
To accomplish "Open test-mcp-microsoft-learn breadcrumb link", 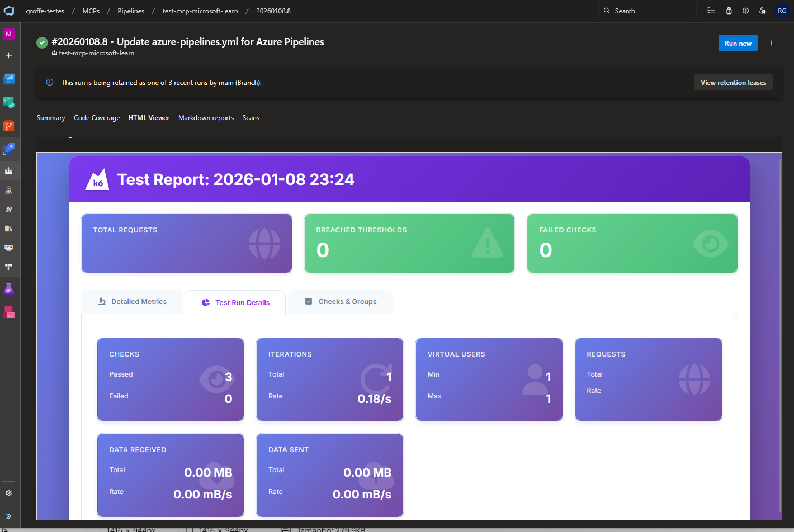I will click(200, 11).
